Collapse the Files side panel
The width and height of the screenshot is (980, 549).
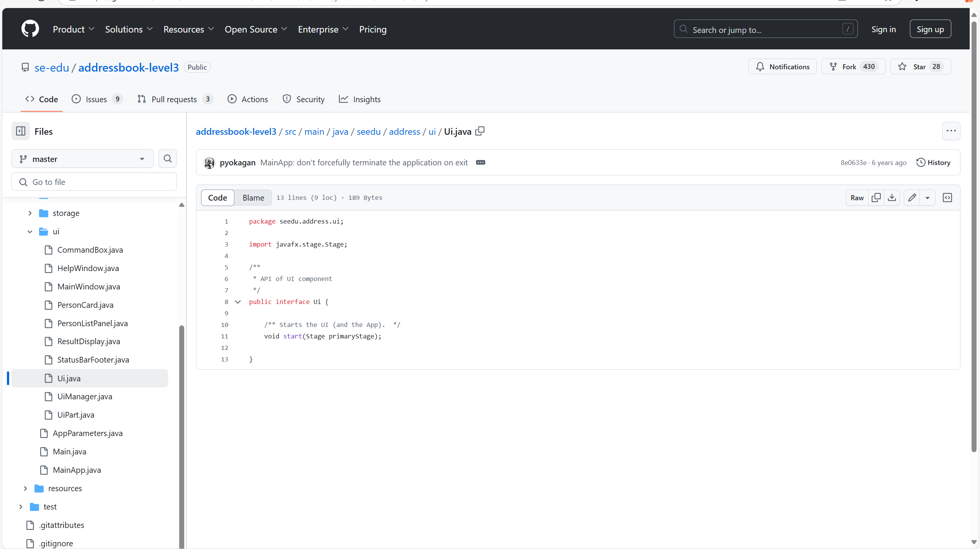point(21,131)
